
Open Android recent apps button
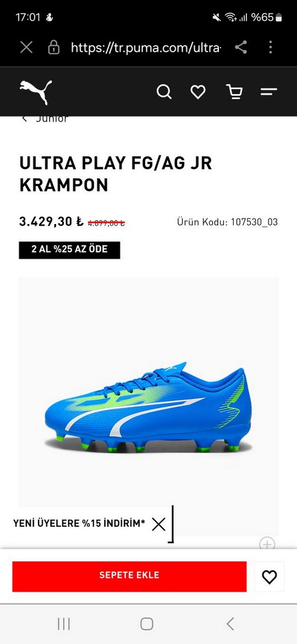pyautogui.click(x=64, y=624)
